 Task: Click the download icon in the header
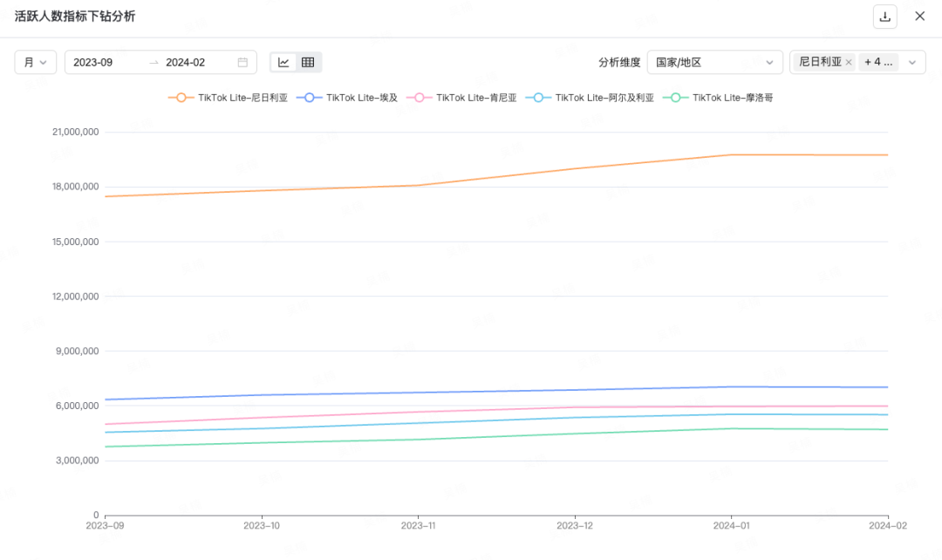pyautogui.click(x=884, y=17)
